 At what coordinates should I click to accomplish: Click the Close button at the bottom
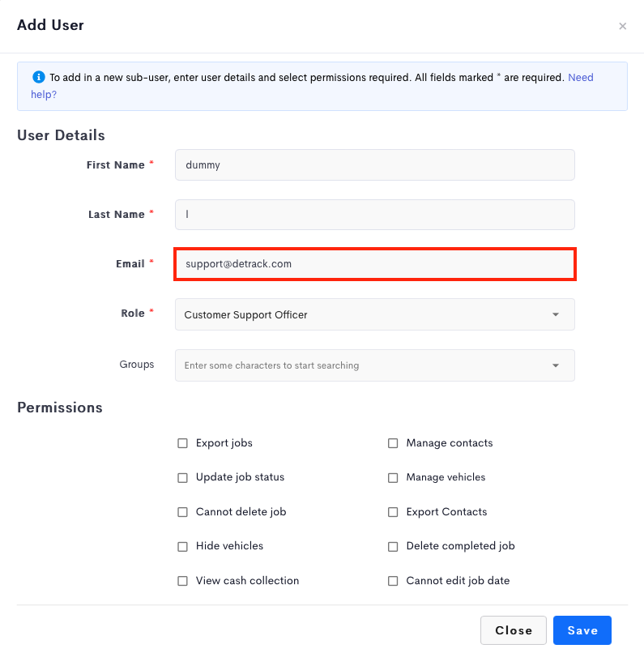tap(514, 630)
